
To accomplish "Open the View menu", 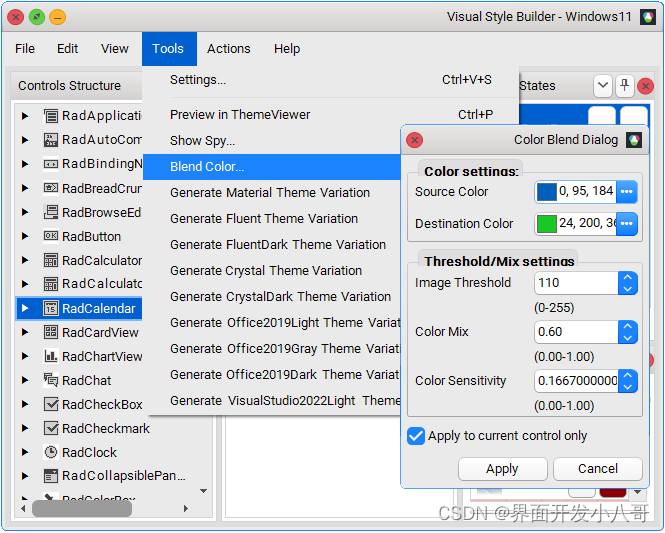I will [115, 49].
